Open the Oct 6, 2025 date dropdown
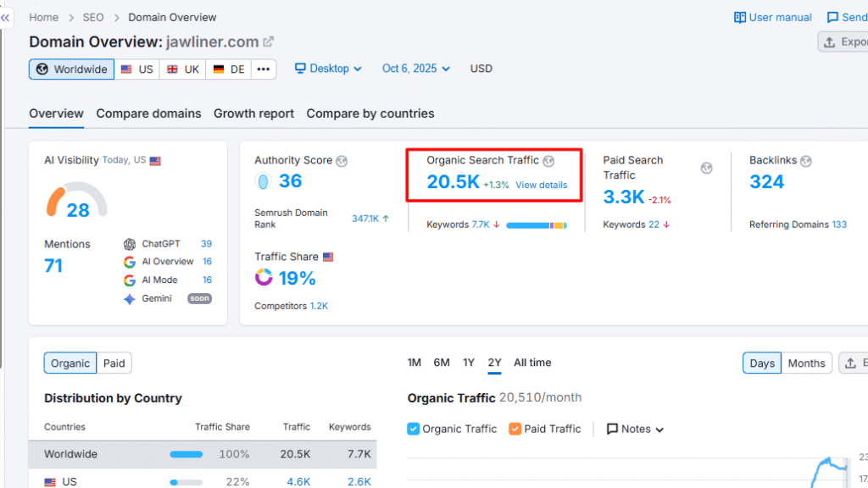This screenshot has width=868, height=488. [x=416, y=69]
